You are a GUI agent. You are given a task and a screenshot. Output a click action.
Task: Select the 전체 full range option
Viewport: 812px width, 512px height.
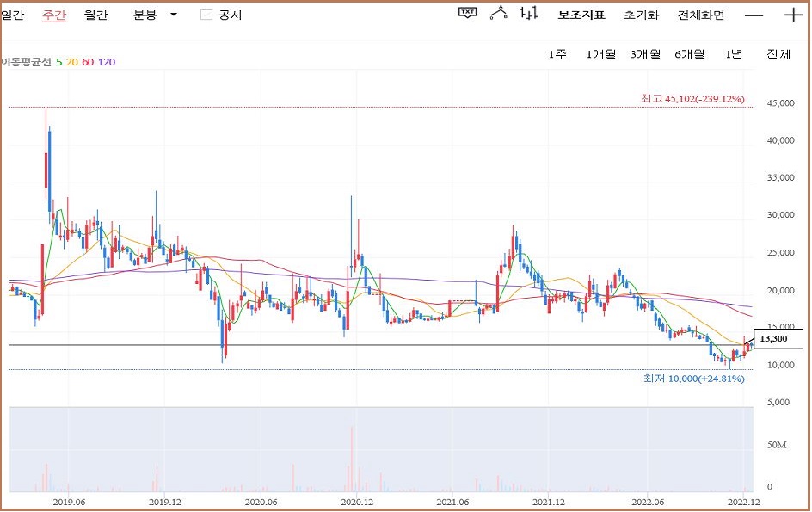tap(778, 54)
